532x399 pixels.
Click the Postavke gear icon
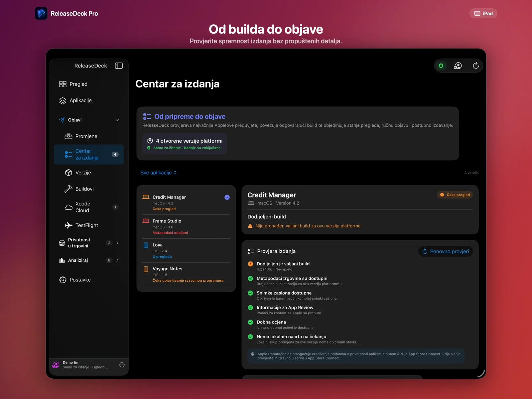63,280
